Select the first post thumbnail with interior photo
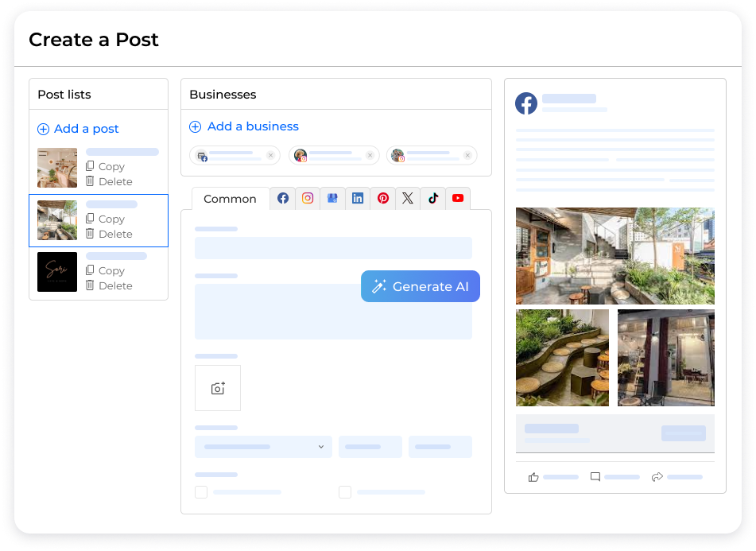 tap(57, 168)
